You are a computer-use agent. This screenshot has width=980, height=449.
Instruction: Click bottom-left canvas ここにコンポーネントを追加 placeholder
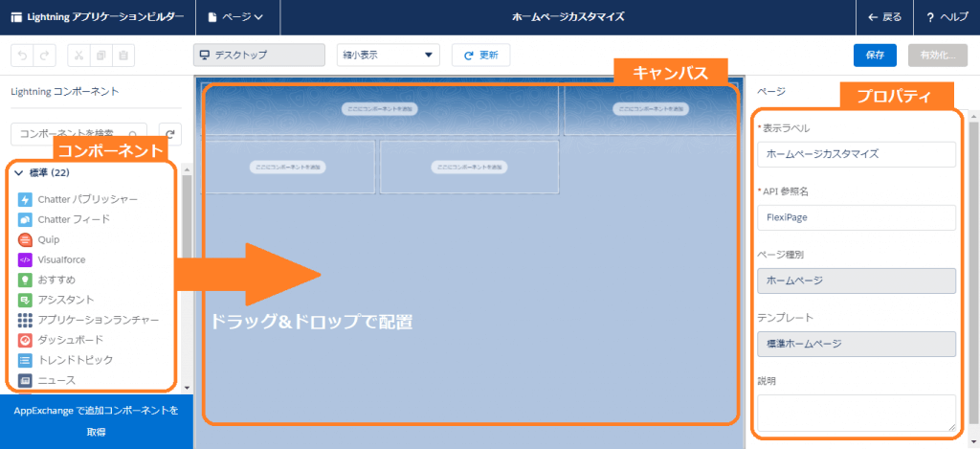click(287, 168)
